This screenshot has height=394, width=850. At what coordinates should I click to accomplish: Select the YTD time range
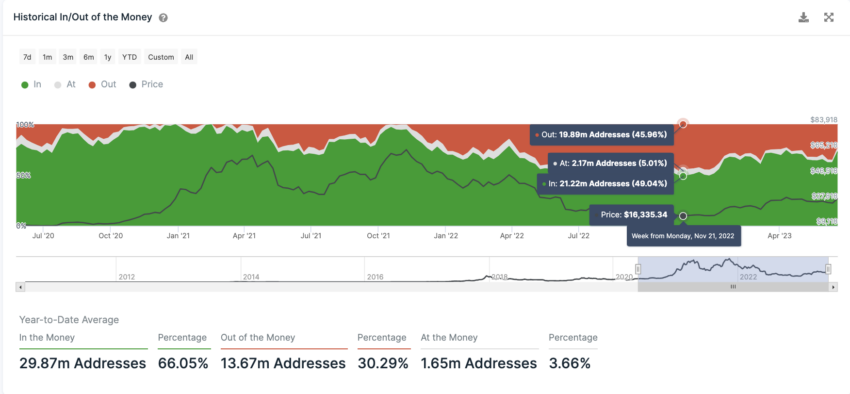pos(130,57)
